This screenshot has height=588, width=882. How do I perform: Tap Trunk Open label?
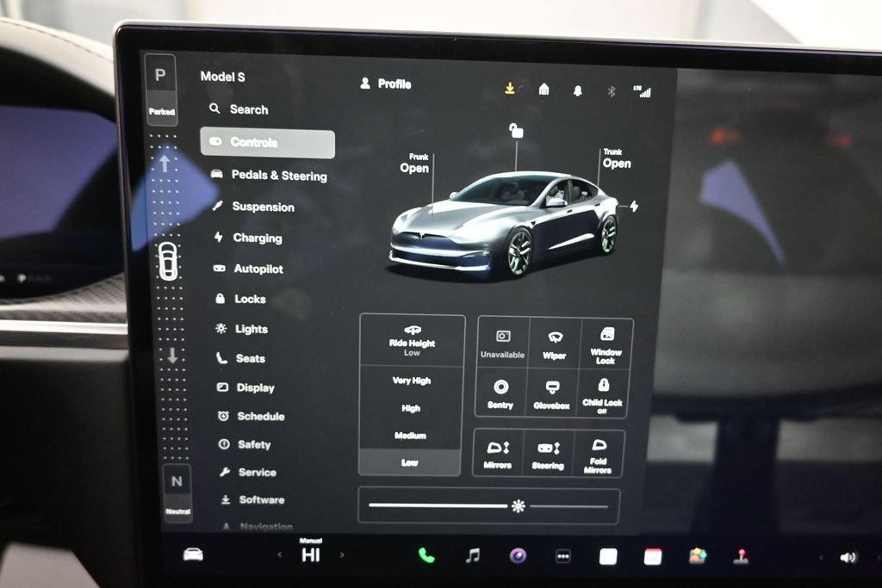pyautogui.click(x=617, y=159)
